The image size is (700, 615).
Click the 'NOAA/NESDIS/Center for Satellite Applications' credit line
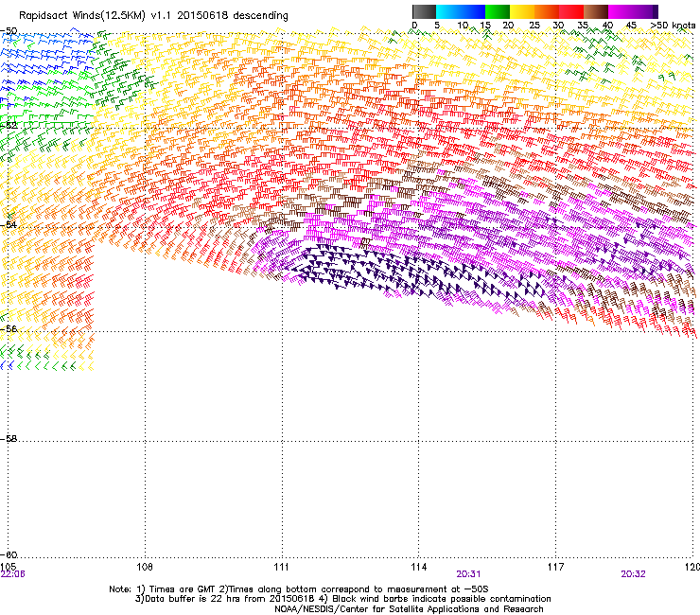click(377, 608)
